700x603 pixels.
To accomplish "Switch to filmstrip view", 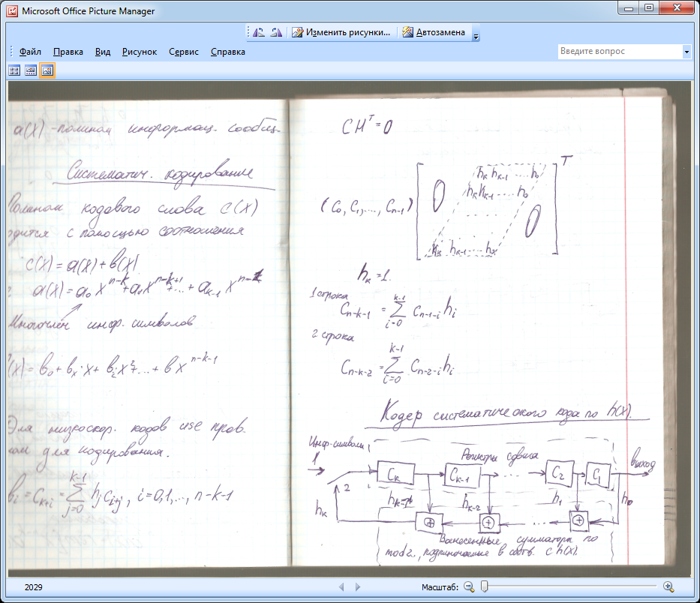I will (x=30, y=70).
